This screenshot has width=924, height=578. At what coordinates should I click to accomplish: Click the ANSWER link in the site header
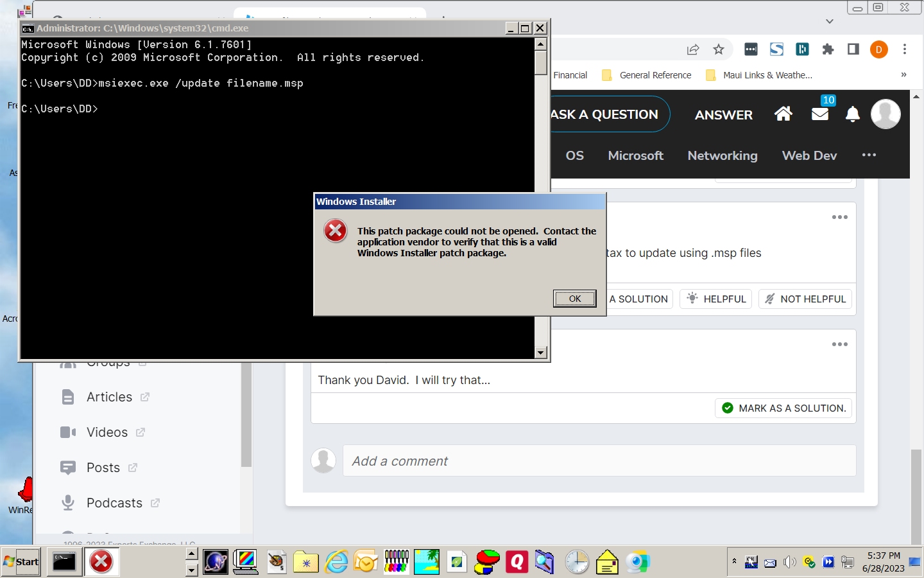(x=724, y=115)
